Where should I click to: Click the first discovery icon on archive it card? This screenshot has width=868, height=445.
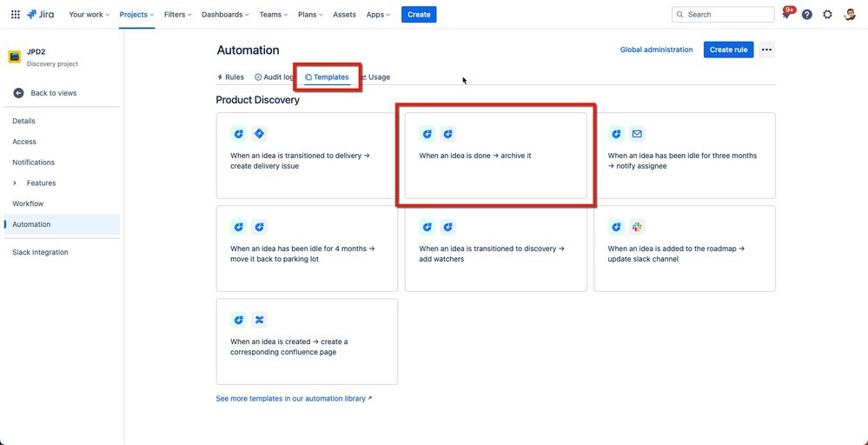pos(427,134)
